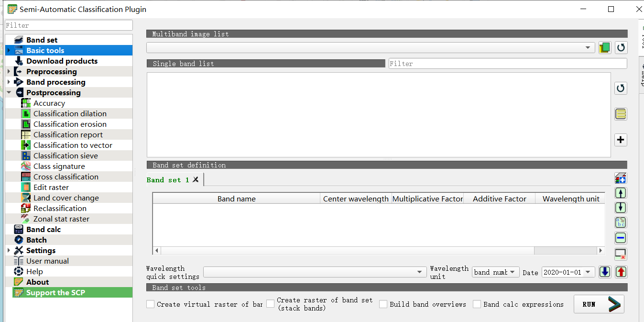This screenshot has width=644, height=322.
Task: Click the Reclassification icon
Action: coord(26,208)
